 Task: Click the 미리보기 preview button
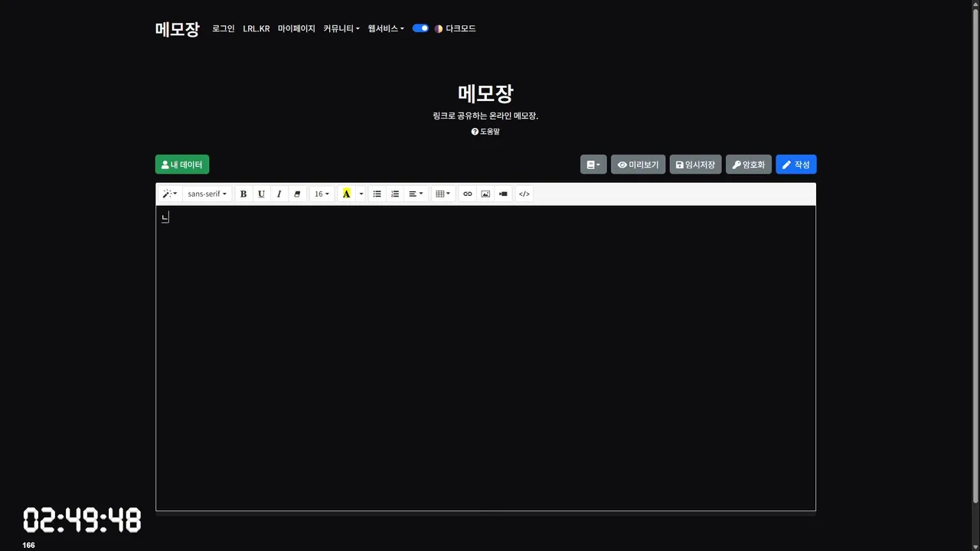point(638,165)
